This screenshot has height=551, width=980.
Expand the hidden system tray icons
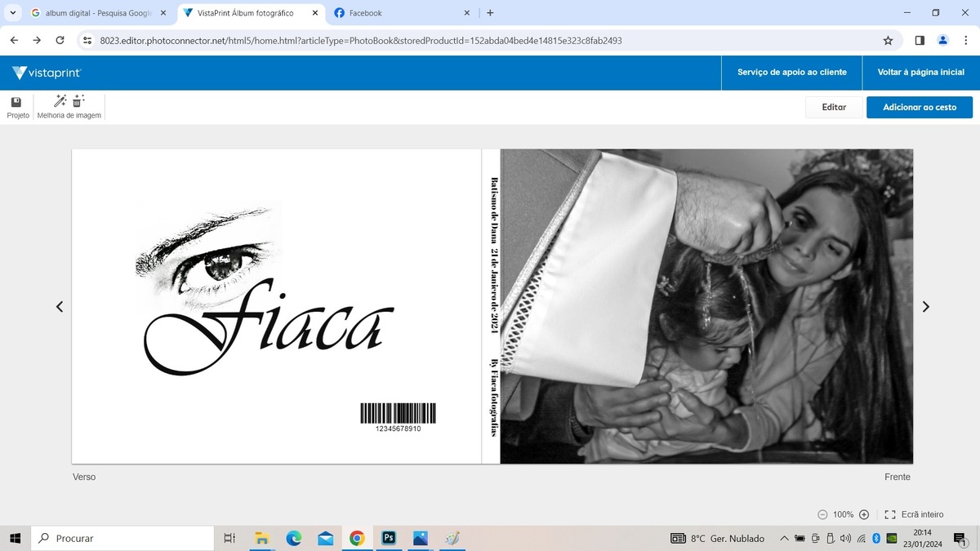click(784, 539)
